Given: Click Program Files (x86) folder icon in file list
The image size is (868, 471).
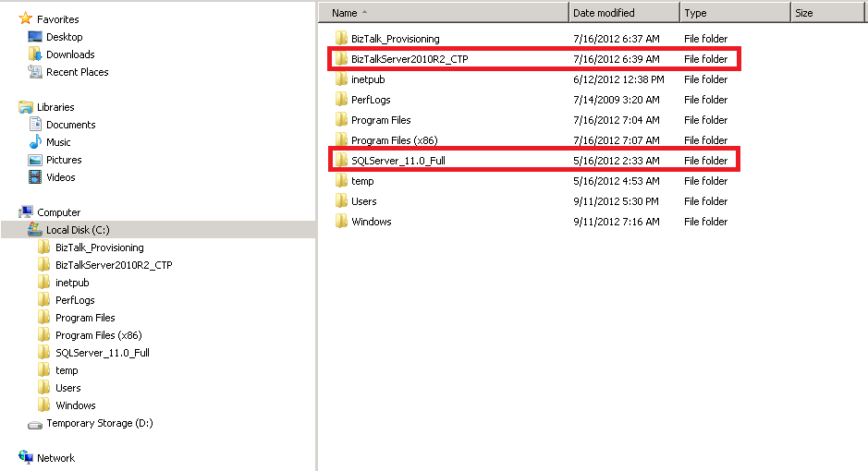Looking at the screenshot, I should 341,139.
